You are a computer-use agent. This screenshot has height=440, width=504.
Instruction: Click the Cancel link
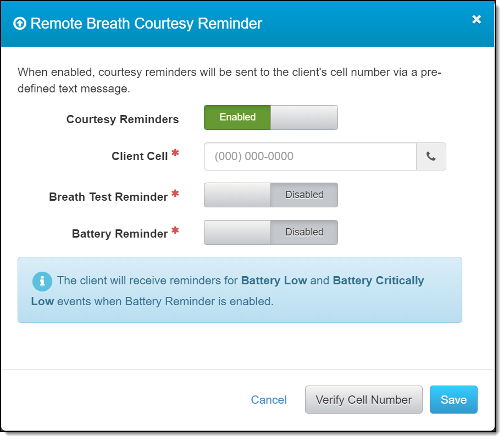coord(269,400)
